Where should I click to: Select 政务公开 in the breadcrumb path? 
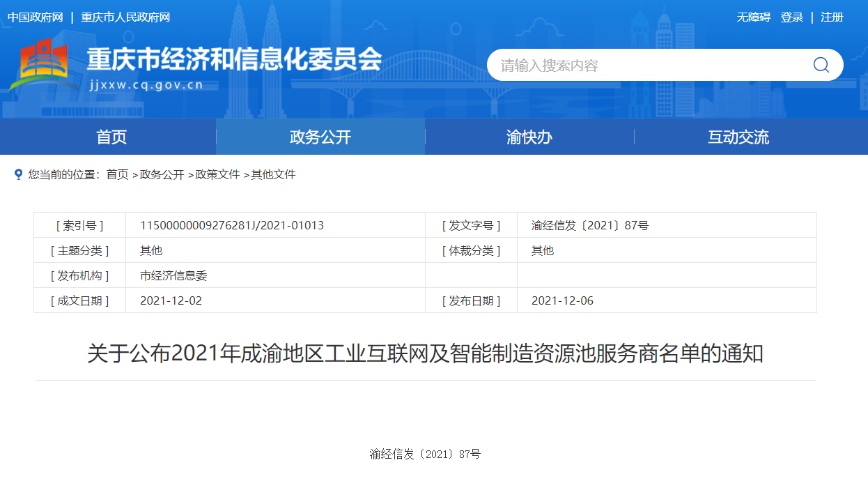162,174
